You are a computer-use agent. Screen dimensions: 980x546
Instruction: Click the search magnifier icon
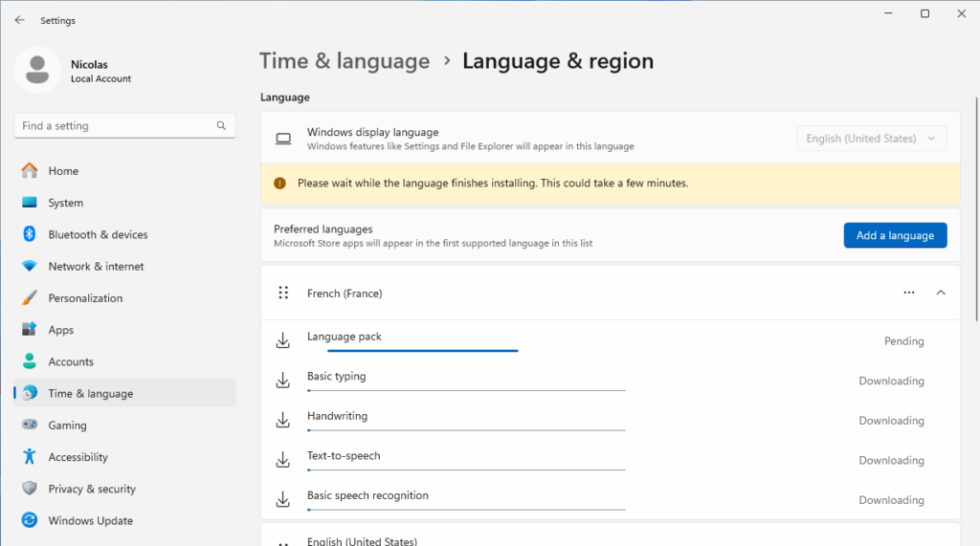click(x=221, y=125)
